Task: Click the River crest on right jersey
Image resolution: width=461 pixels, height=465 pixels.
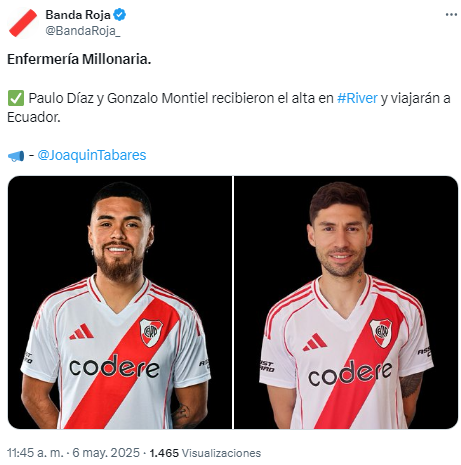Action: (381, 333)
